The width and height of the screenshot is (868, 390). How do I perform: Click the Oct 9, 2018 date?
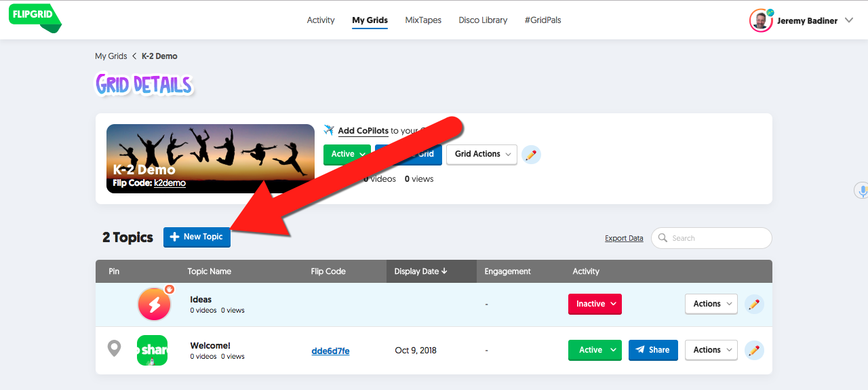(x=416, y=351)
